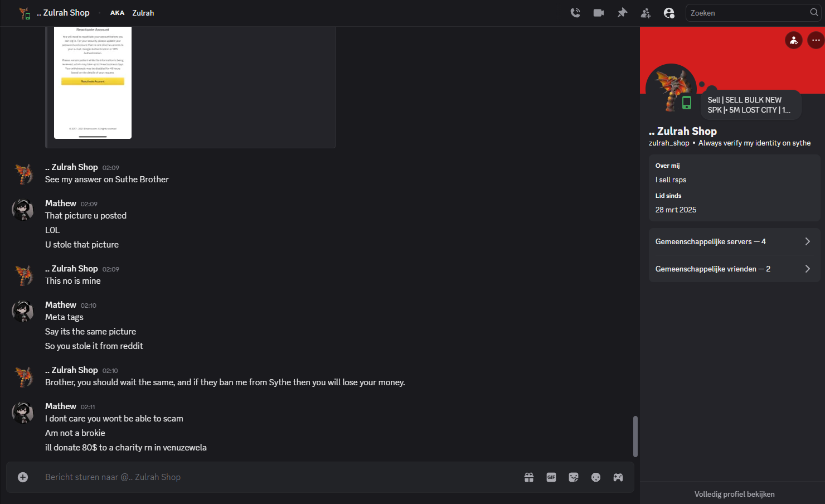Expand Gemeenschappelijke vrienden list
The image size is (825, 504).
[734, 269]
